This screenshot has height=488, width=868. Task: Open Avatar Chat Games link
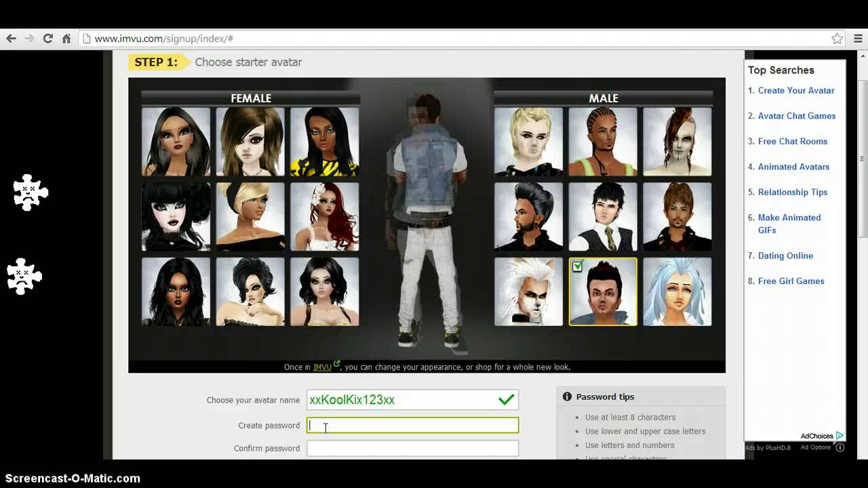[797, 116]
